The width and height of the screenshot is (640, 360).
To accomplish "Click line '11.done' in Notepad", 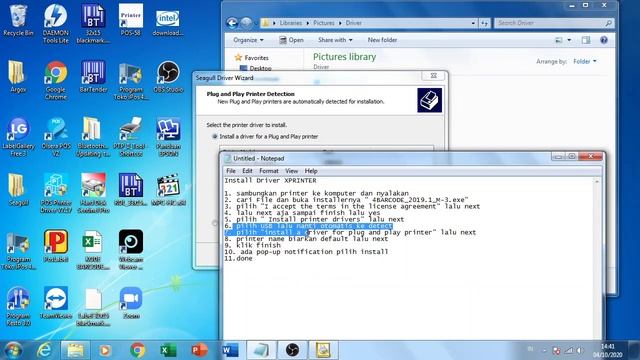I will pos(238,258).
